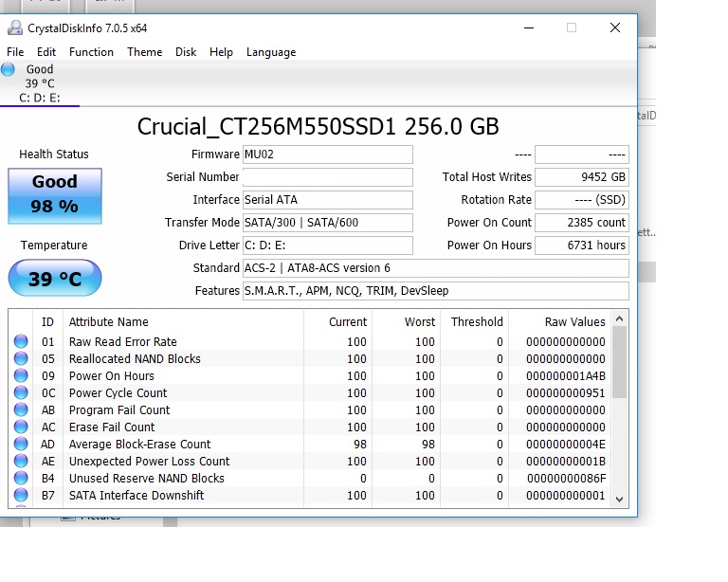Click status orb for Unexpected Power Loss Count
728x582 pixels.
21,461
